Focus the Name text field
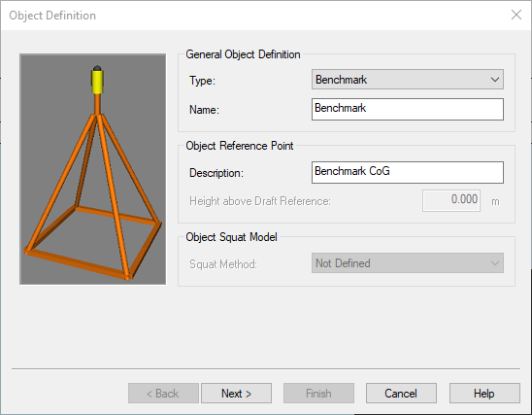This screenshot has width=532, height=415. pos(407,109)
